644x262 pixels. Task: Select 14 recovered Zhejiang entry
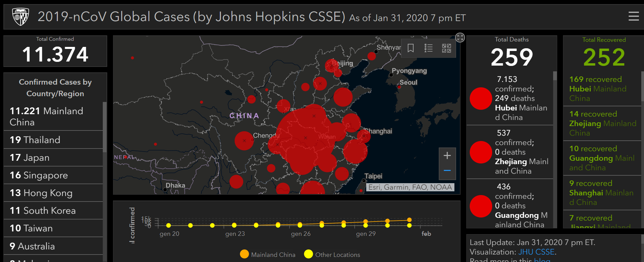[x=602, y=123]
